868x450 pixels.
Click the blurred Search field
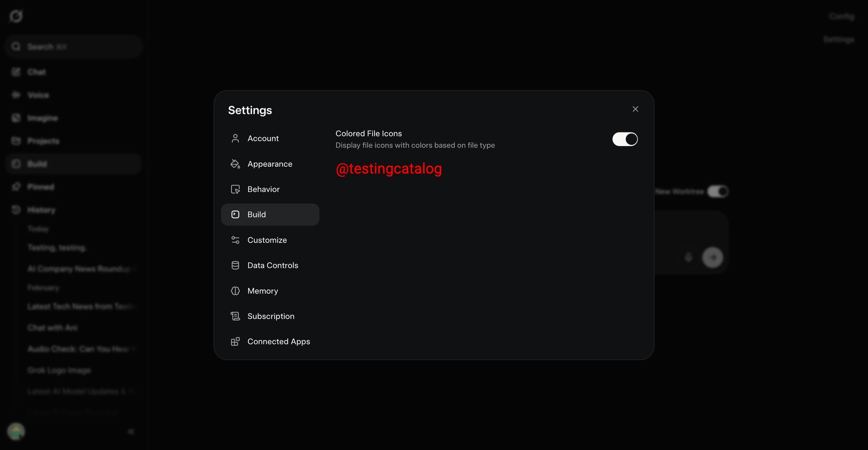74,46
